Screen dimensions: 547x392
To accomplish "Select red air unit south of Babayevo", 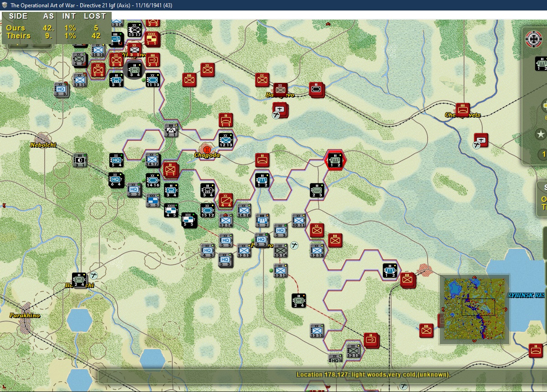I will 280,109.
